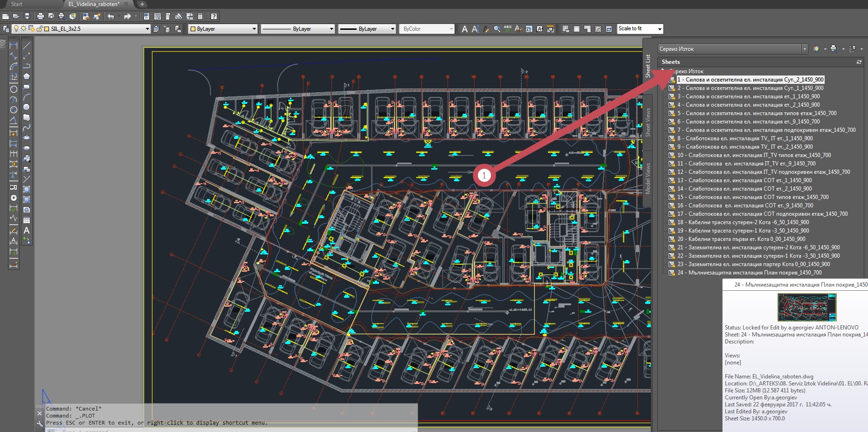Image resolution: width=868 pixels, height=432 pixels.
Task: Close the EL_Videlina_raboten tab
Action: tap(126, 4)
